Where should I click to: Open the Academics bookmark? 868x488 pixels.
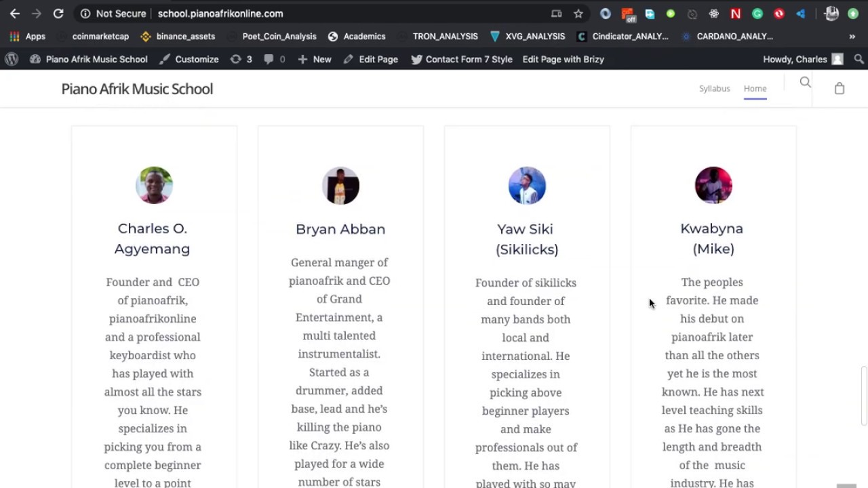point(357,37)
